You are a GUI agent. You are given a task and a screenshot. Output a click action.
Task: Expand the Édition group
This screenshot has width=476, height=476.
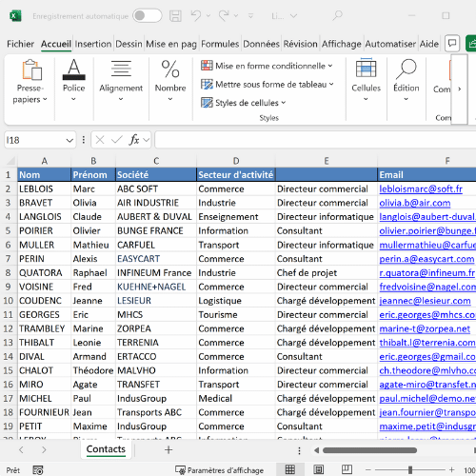point(407,81)
